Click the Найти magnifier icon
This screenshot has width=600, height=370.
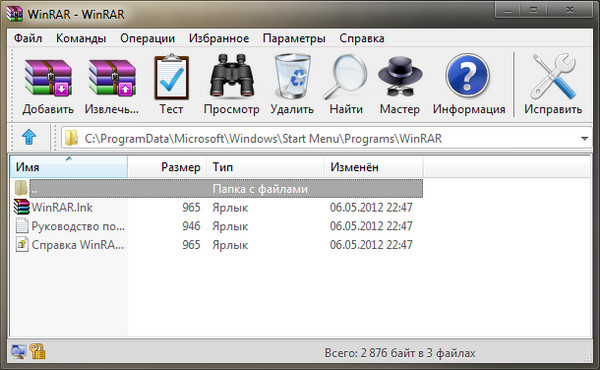[346, 77]
